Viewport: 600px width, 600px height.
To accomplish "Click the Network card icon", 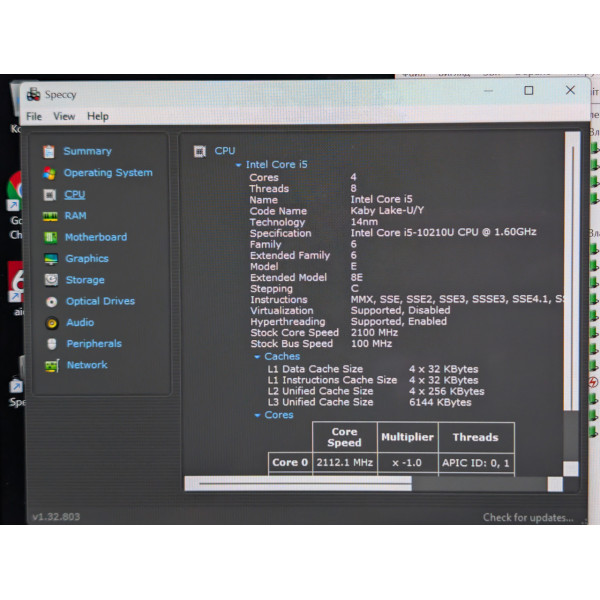I will [52, 365].
